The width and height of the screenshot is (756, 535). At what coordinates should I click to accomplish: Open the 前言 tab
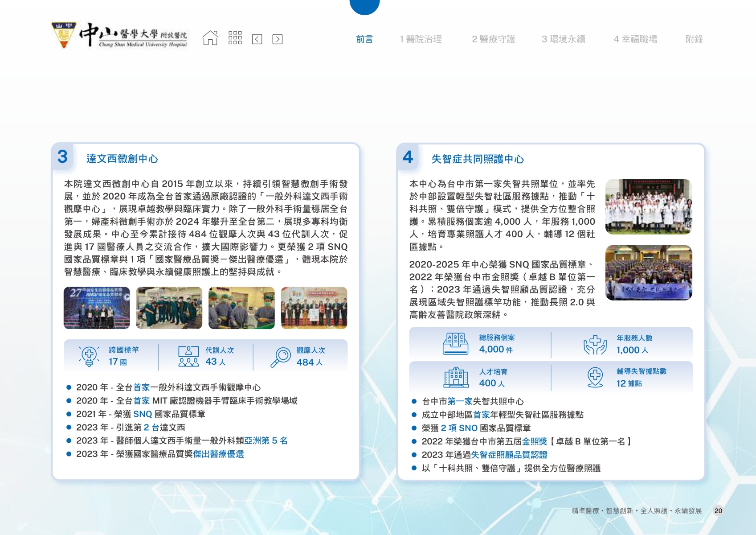(x=364, y=39)
